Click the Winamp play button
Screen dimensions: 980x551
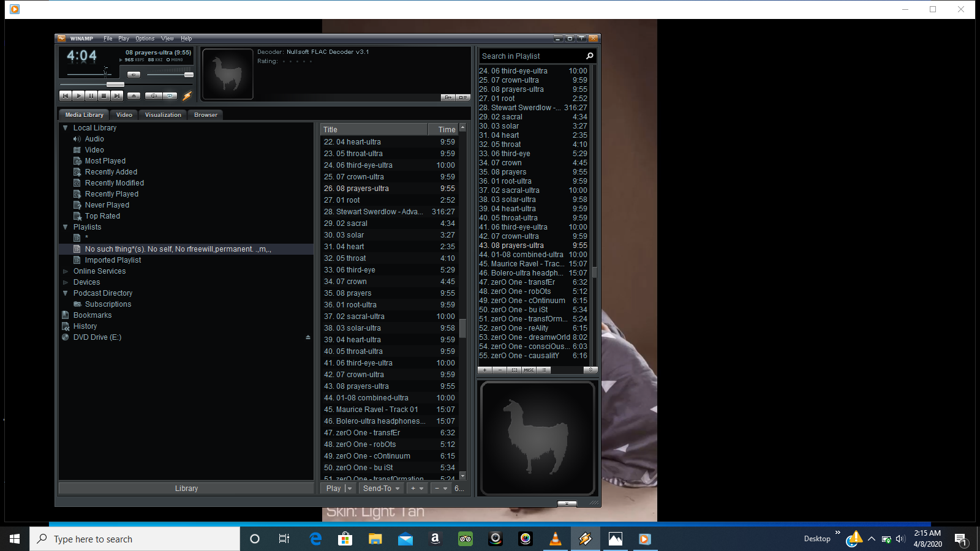[x=78, y=96]
